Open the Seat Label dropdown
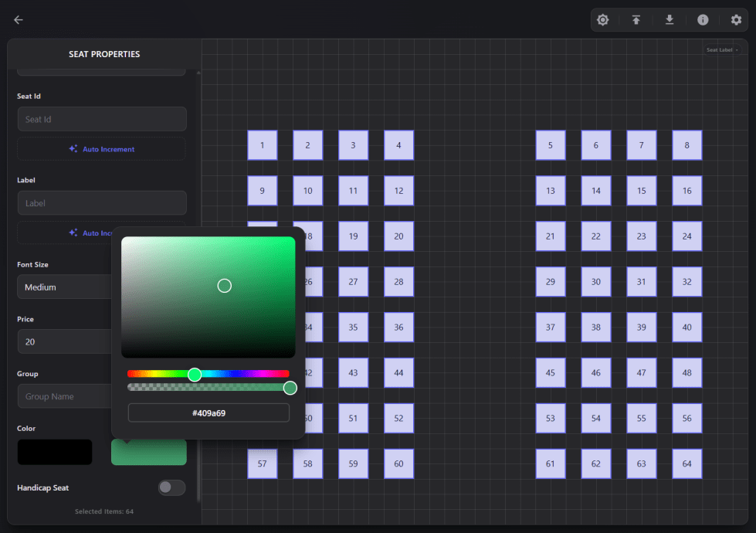Image resolution: width=756 pixels, height=533 pixels. 722,50
